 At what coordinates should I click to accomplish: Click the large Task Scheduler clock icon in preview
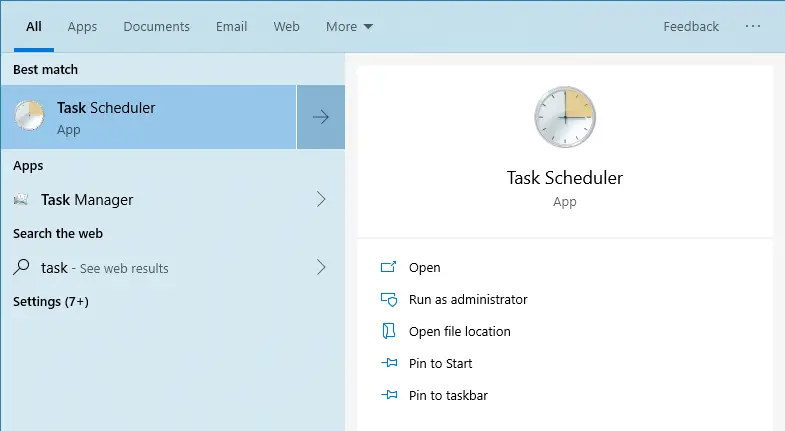(x=564, y=117)
